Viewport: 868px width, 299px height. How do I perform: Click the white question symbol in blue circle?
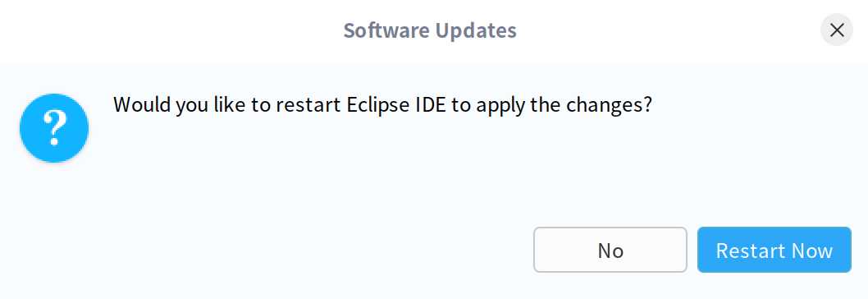pyautogui.click(x=54, y=127)
